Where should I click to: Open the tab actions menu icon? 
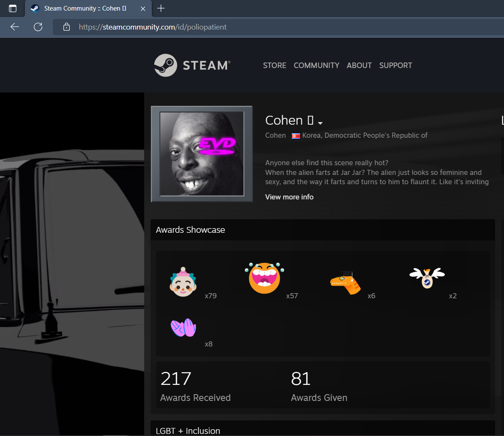[x=13, y=9]
